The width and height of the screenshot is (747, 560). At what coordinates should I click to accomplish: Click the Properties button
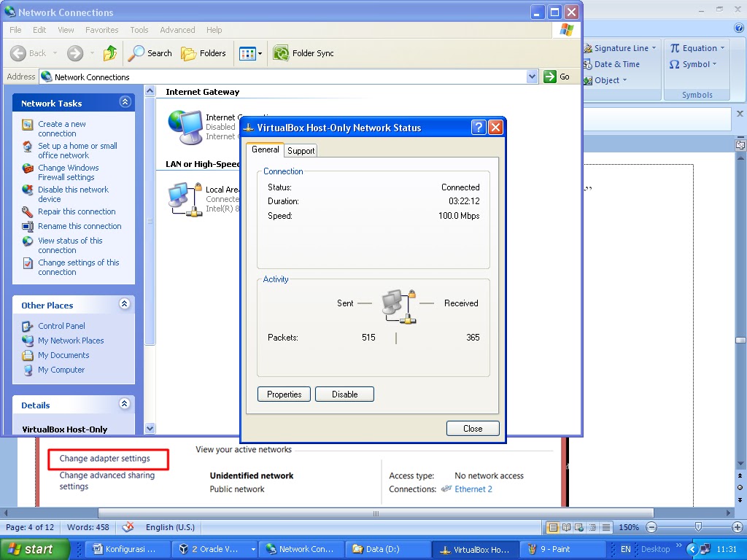(x=284, y=394)
